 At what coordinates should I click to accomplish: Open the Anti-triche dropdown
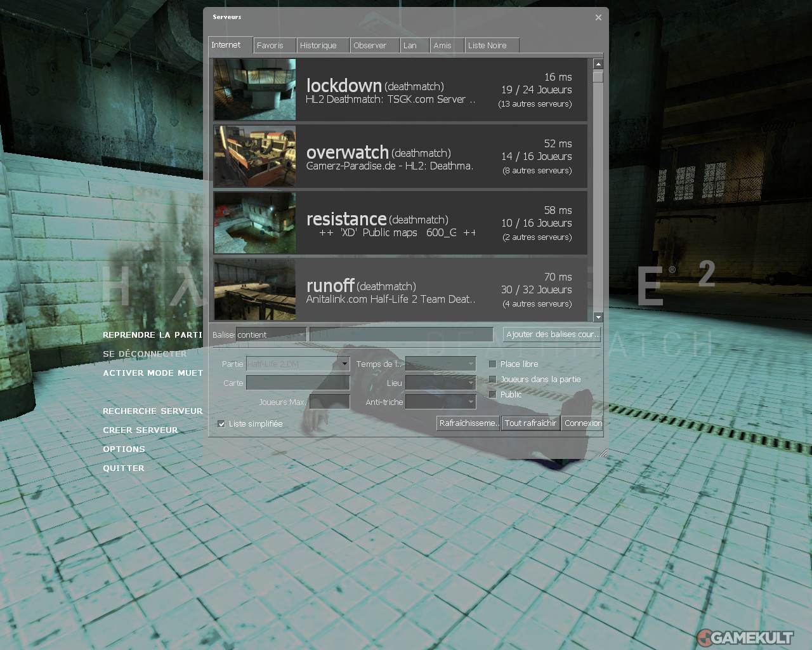[441, 402]
